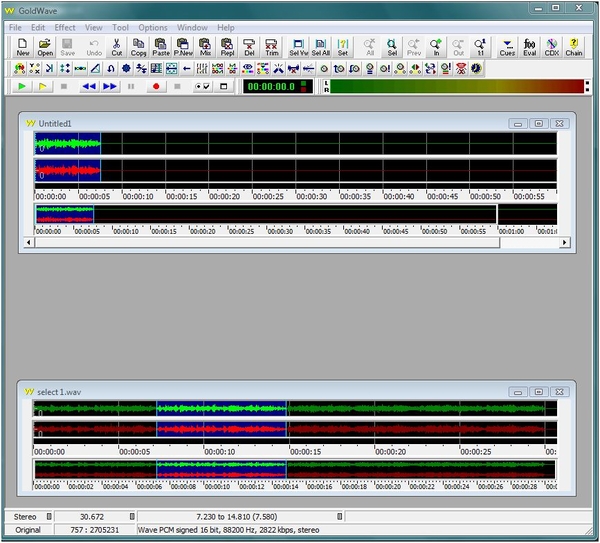Click the selection range status dropdown marker

click(339, 517)
